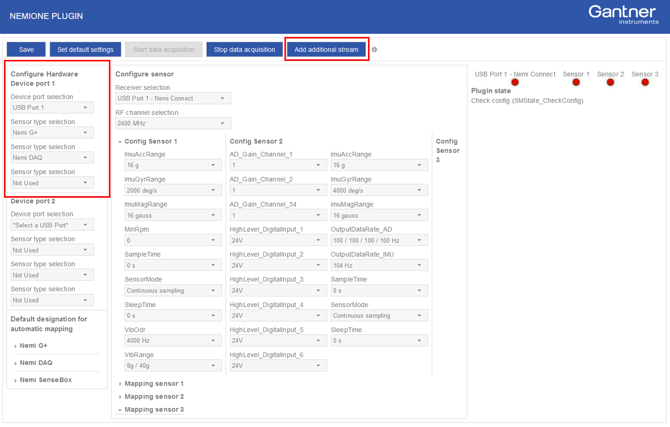Open Sensor 2 ImuGyrRange 4000 deg/s dropdown
The height and width of the screenshot is (427, 670).
[x=379, y=190]
